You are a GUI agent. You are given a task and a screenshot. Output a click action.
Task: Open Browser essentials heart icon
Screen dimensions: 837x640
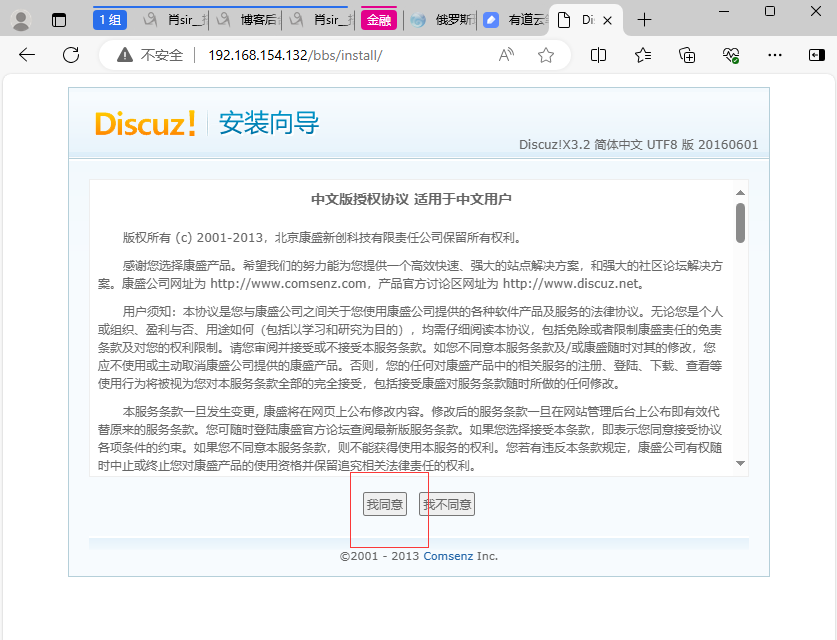coord(731,55)
